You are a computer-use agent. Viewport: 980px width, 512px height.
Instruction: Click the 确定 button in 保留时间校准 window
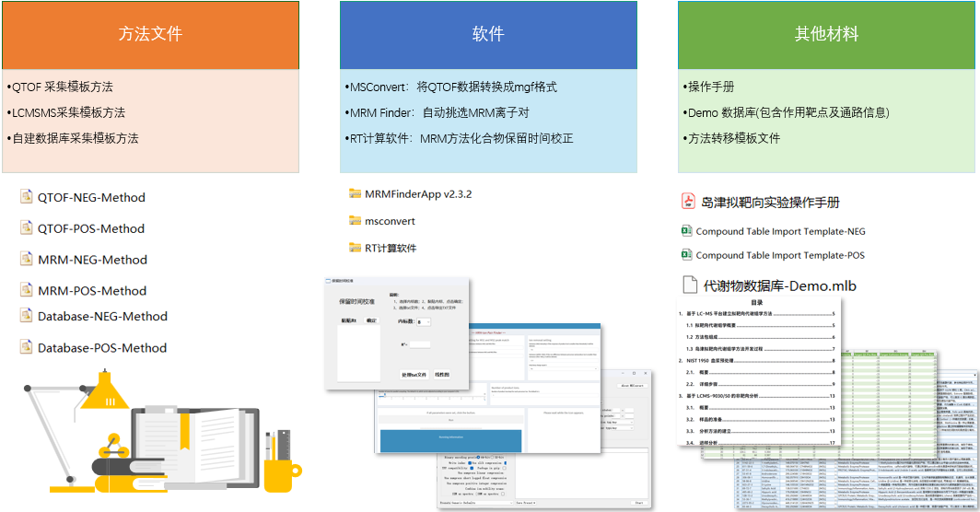point(371,320)
